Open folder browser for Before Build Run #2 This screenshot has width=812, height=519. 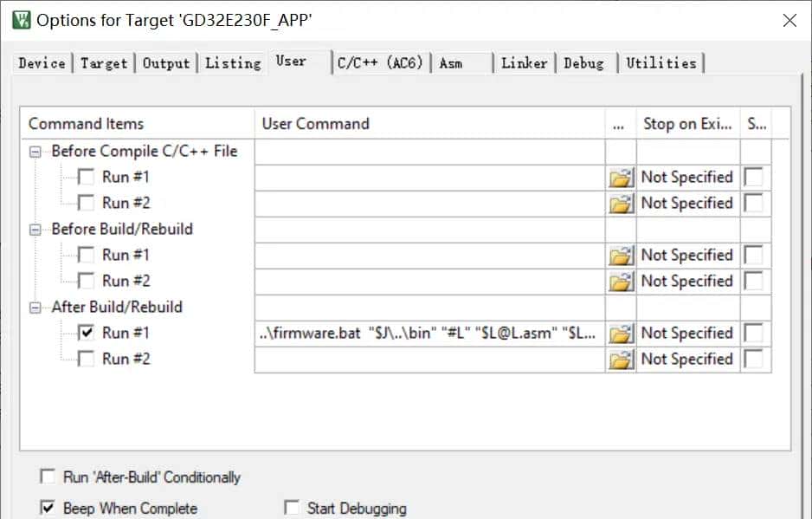[621, 282]
